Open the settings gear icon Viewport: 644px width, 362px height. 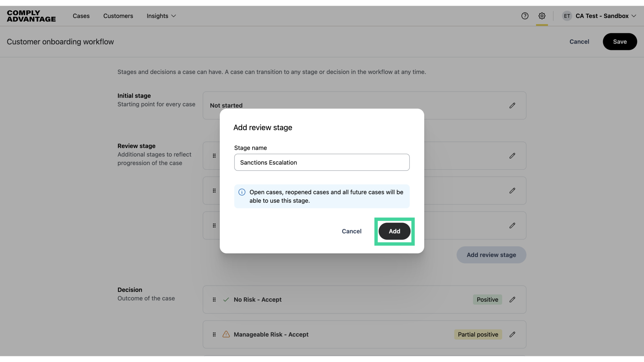[x=542, y=16]
